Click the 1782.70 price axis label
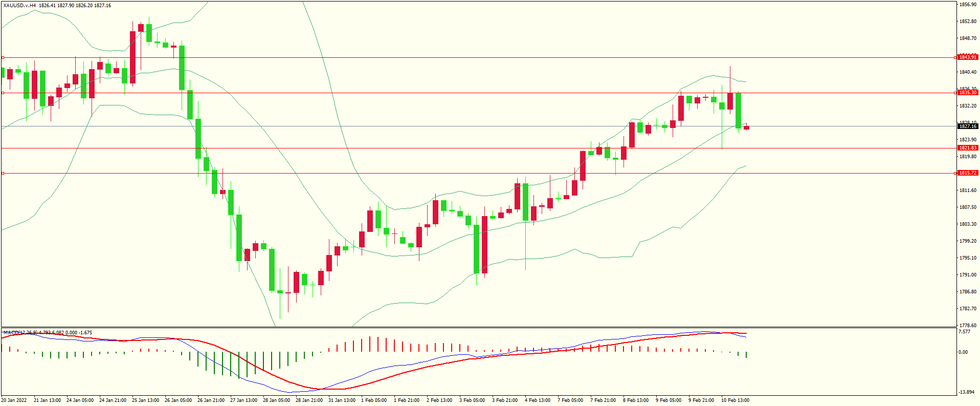 click(x=968, y=309)
